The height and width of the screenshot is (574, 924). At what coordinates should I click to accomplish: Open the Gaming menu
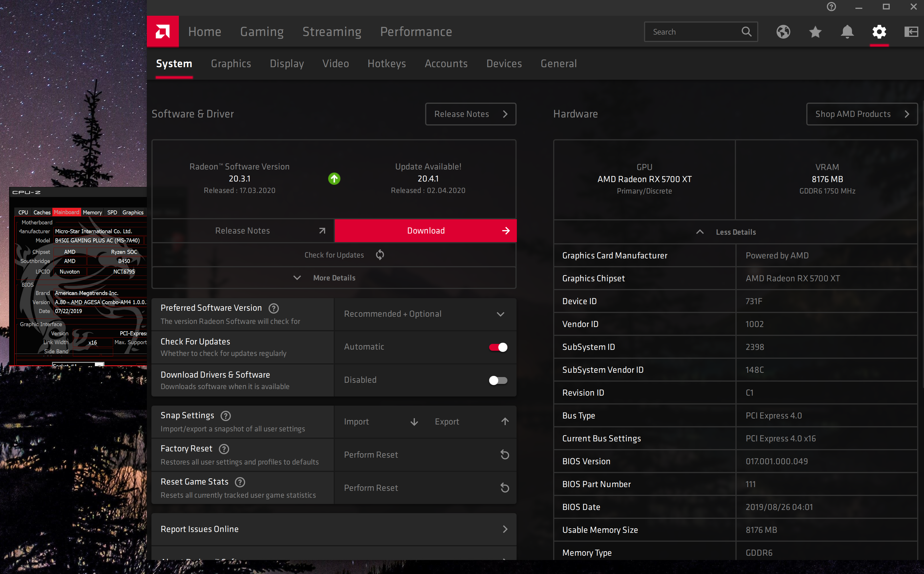point(262,31)
